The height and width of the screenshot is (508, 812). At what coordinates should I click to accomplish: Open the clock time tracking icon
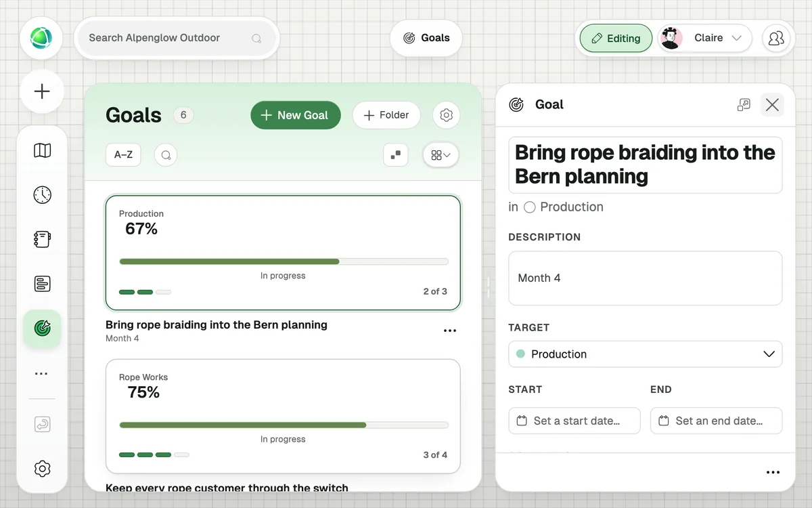point(42,195)
